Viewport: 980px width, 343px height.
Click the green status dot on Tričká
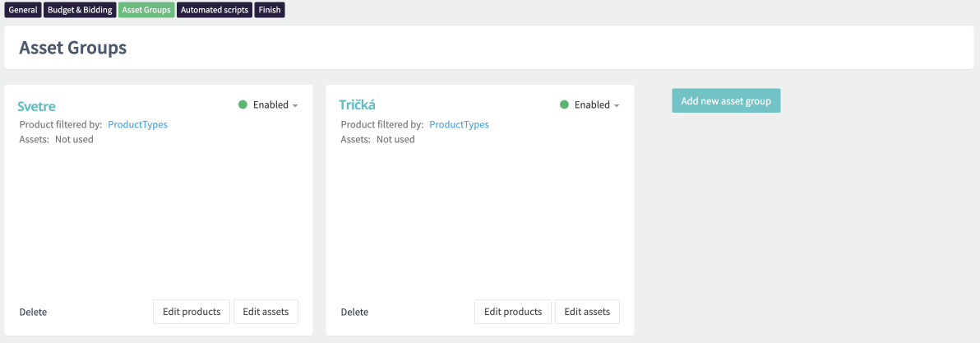click(564, 105)
